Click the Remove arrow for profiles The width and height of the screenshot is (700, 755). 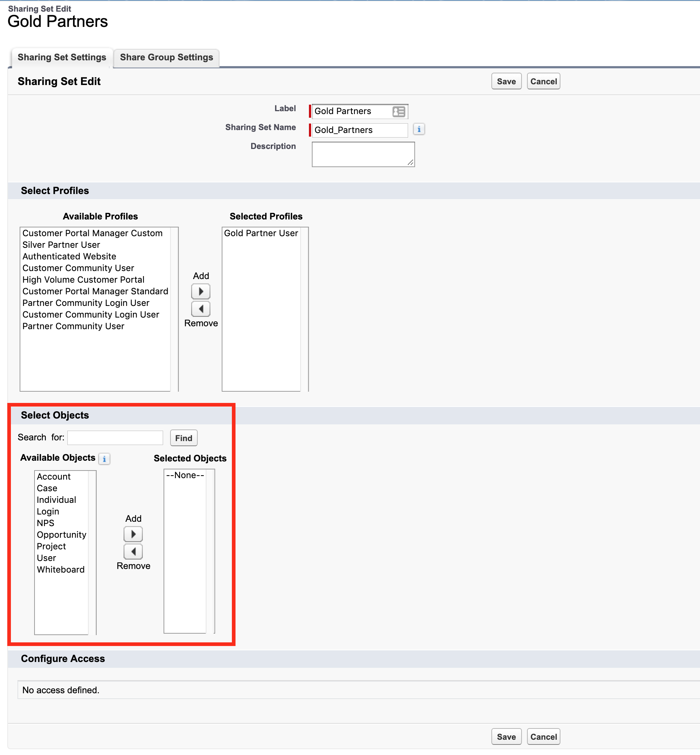[201, 309]
